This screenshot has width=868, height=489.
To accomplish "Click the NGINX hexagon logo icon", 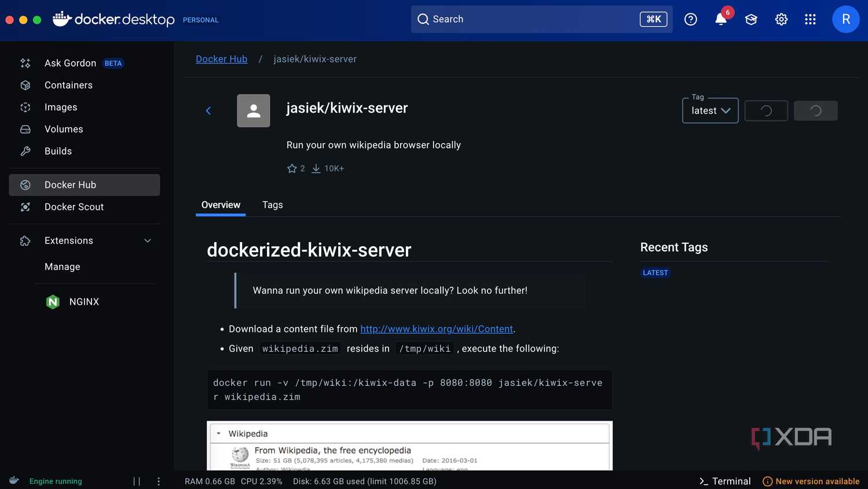I will tap(53, 302).
